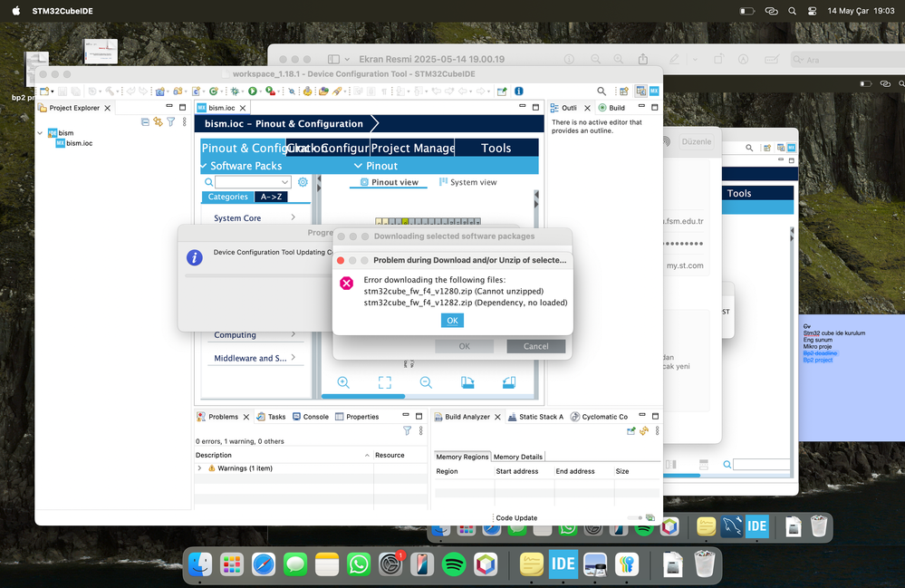The height and width of the screenshot is (588, 905).
Task: Collapse the Pinout chevron menu
Action: click(358, 166)
